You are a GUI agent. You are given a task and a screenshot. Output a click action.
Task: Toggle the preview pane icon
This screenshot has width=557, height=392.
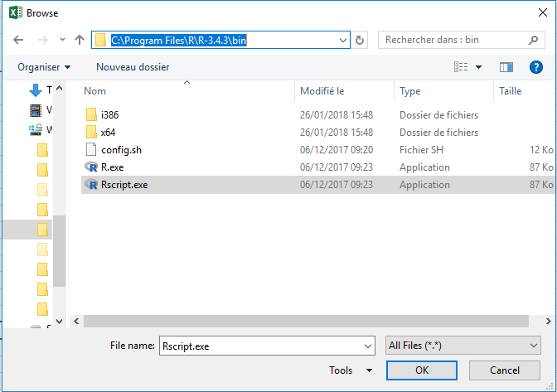tap(507, 67)
